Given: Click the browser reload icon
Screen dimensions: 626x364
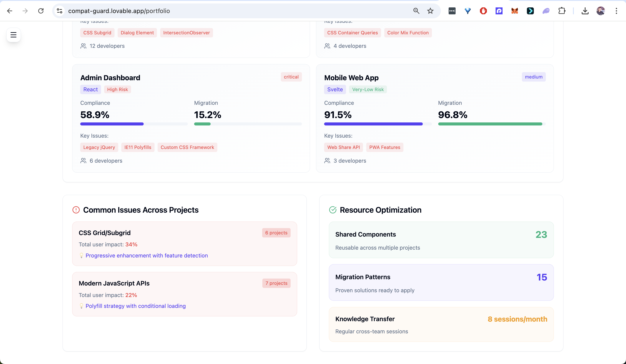Looking at the screenshot, I should (x=41, y=11).
